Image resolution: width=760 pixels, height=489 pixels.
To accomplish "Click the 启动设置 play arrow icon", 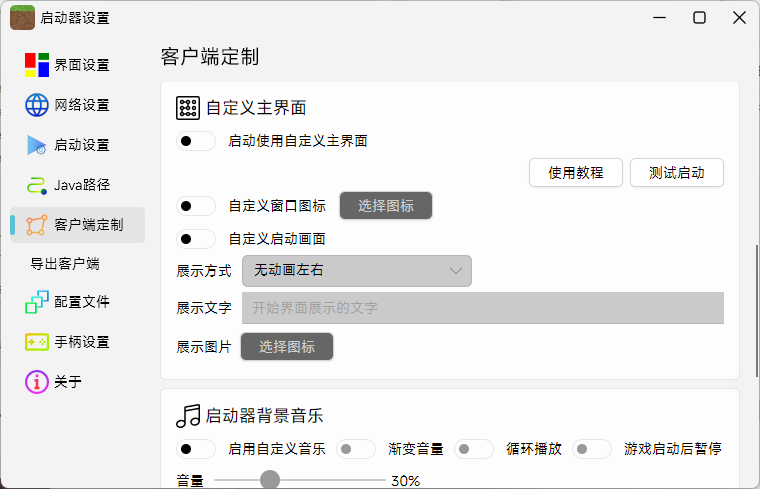I will coord(37,145).
